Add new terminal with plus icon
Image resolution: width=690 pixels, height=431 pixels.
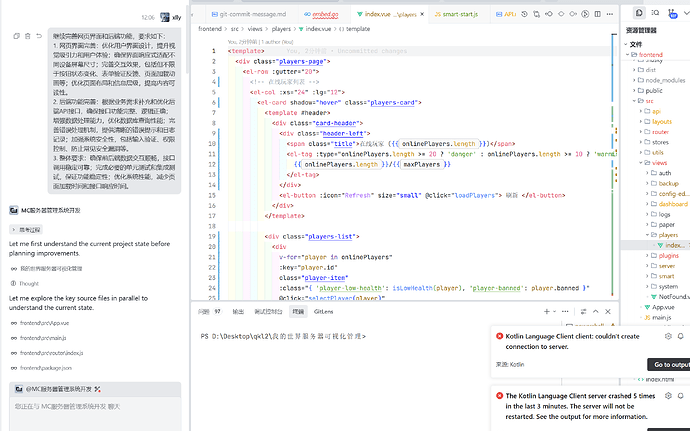tap(547, 311)
